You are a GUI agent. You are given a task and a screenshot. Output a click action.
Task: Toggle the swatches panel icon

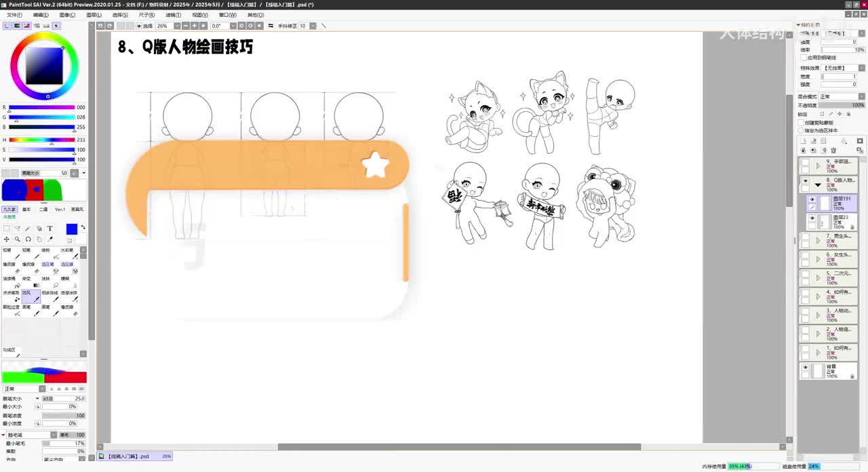point(46,26)
